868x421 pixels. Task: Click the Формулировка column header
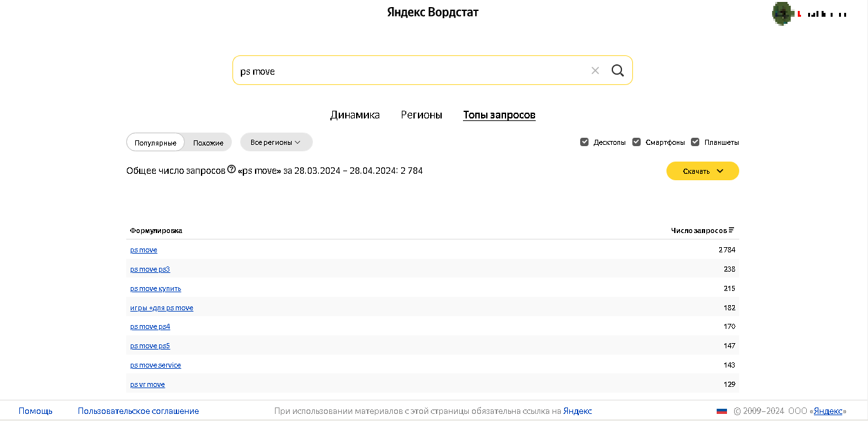click(x=156, y=230)
